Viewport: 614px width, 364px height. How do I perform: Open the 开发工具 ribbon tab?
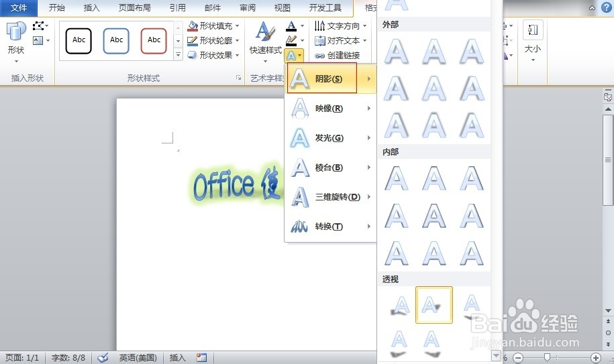click(x=325, y=8)
